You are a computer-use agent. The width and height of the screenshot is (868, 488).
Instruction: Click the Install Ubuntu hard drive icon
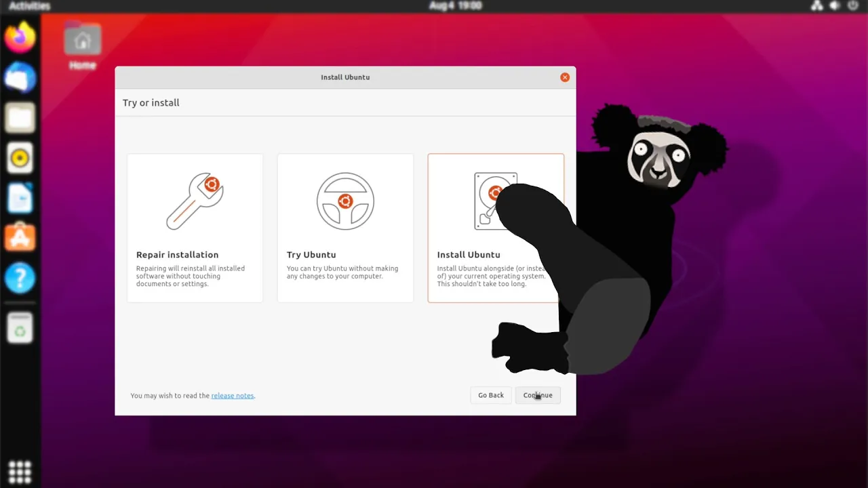pos(496,201)
